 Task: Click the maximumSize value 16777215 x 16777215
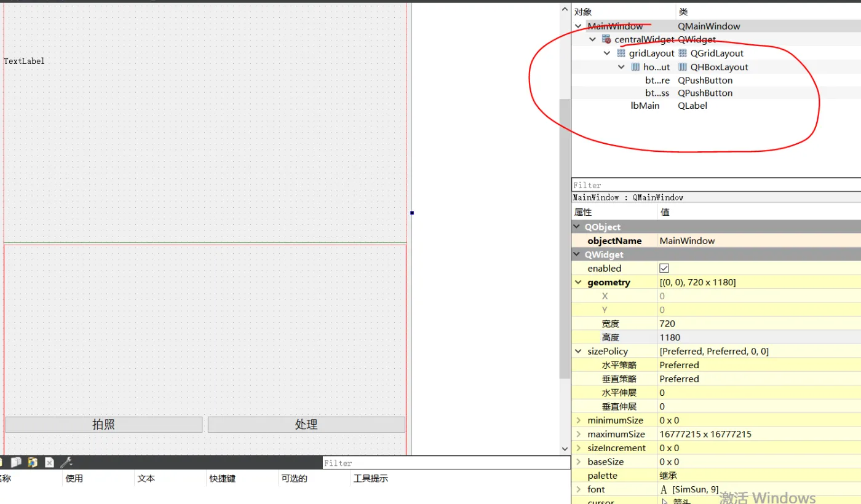click(x=705, y=434)
